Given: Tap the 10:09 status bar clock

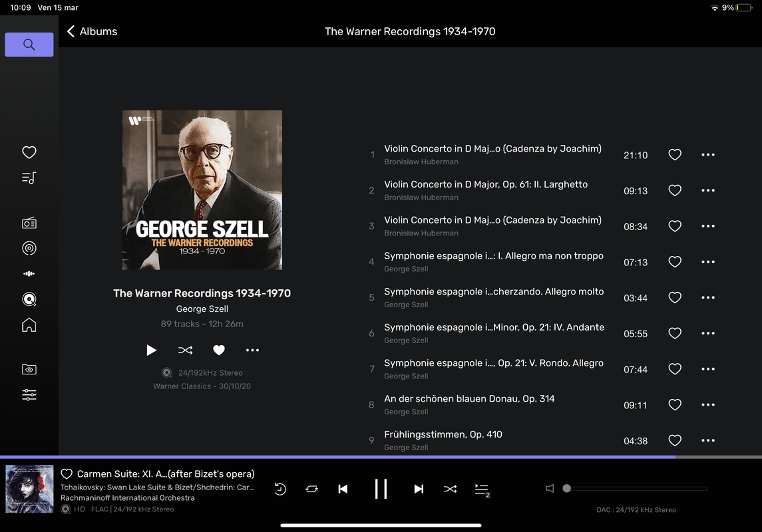Looking at the screenshot, I should coord(21,8).
